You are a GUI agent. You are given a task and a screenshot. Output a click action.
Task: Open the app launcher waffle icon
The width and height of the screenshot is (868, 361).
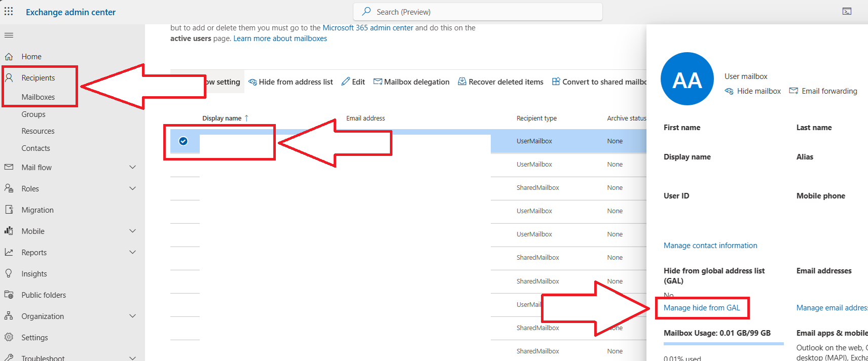(x=9, y=11)
